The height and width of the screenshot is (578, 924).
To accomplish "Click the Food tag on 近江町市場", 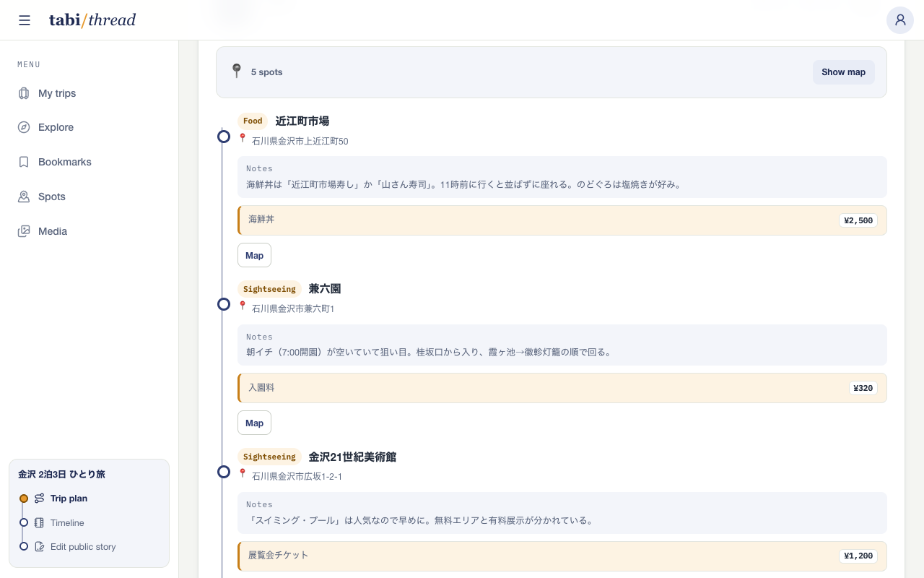I will (x=253, y=121).
